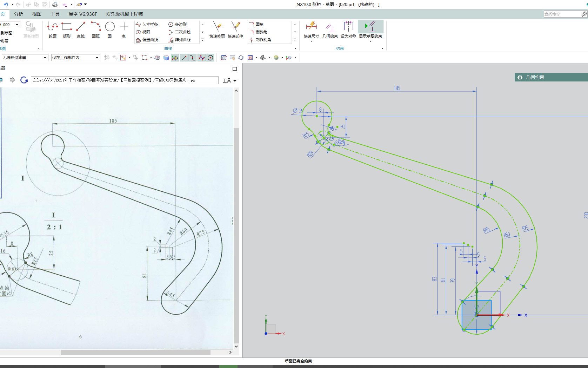Screen dimensions: 588x368
Task: Toggle 显示草图约束 display sketch constraints
Action: tap(371, 30)
